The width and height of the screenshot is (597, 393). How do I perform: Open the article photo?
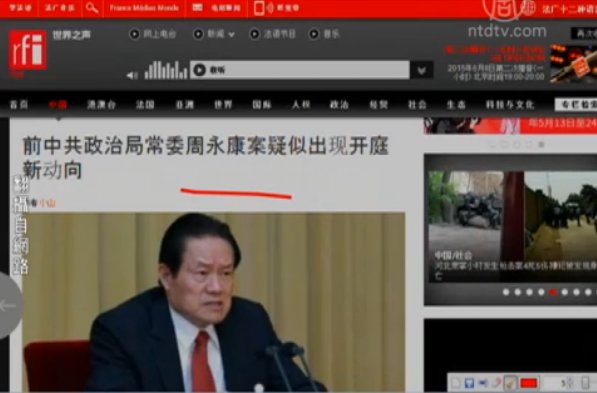tap(213, 302)
